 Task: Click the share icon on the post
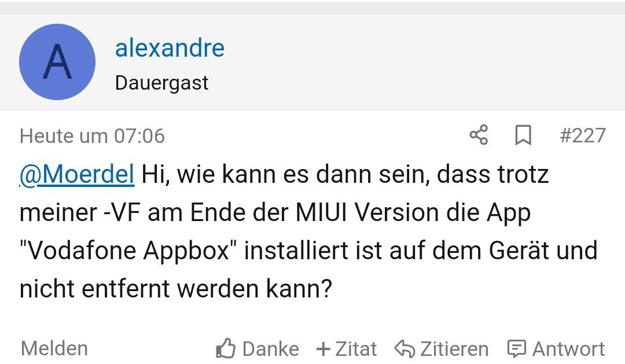click(479, 135)
